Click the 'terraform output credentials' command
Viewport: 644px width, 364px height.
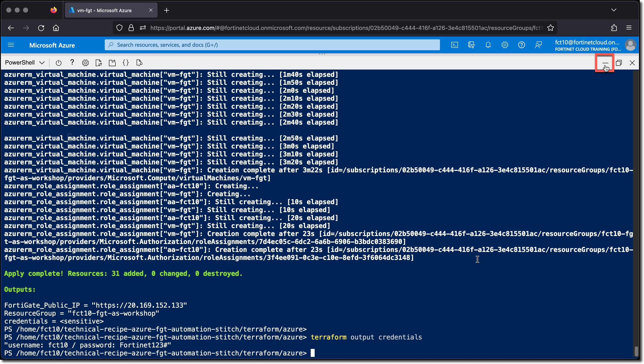point(366,337)
